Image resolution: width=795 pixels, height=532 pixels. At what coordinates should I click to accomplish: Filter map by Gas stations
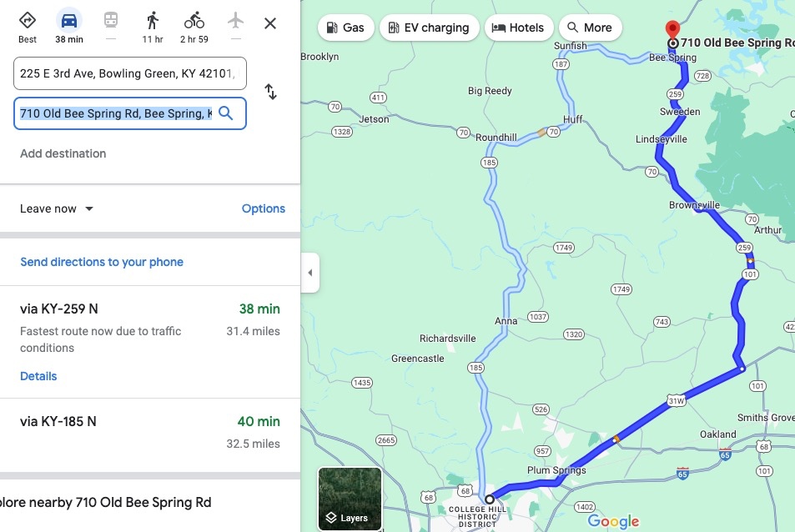(345, 28)
